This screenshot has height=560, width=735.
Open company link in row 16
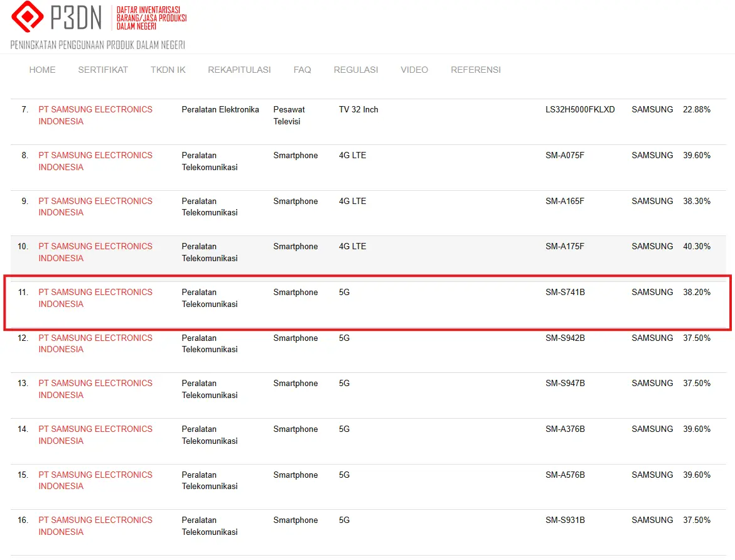coord(95,526)
